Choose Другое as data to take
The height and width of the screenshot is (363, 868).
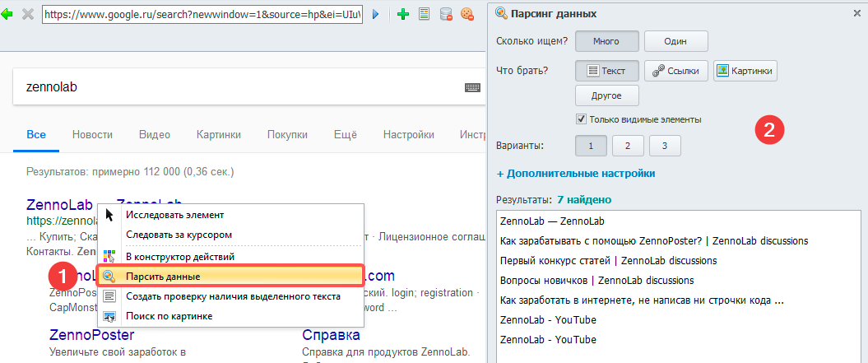click(607, 95)
